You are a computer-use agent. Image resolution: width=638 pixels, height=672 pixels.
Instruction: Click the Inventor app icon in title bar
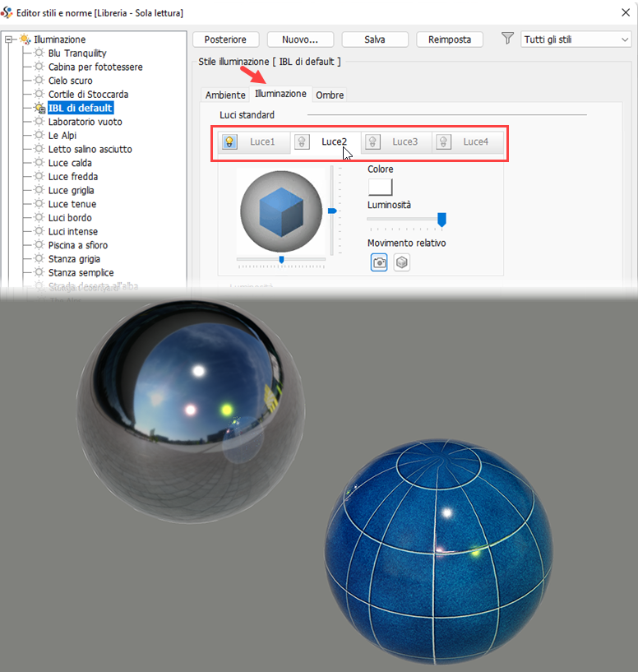point(7,12)
